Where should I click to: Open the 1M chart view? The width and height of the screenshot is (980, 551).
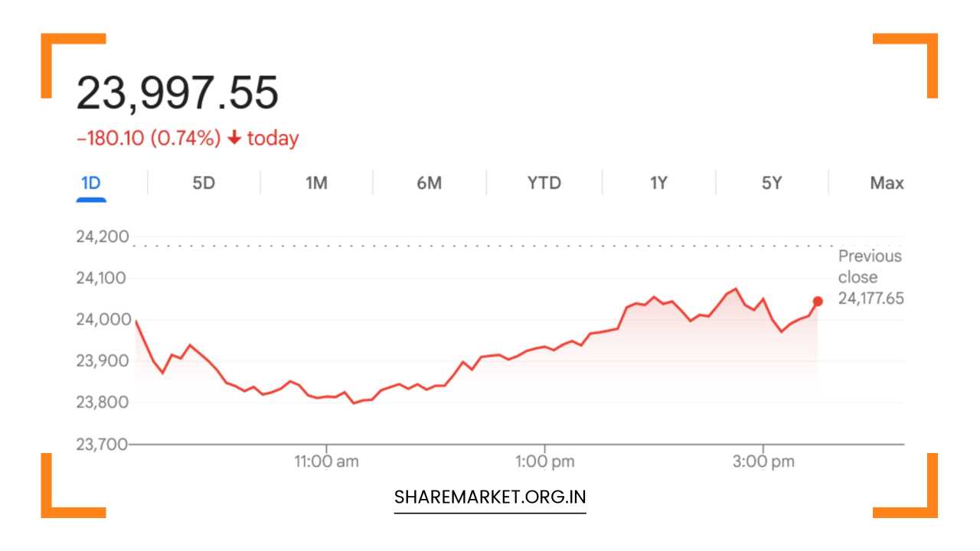click(x=316, y=183)
